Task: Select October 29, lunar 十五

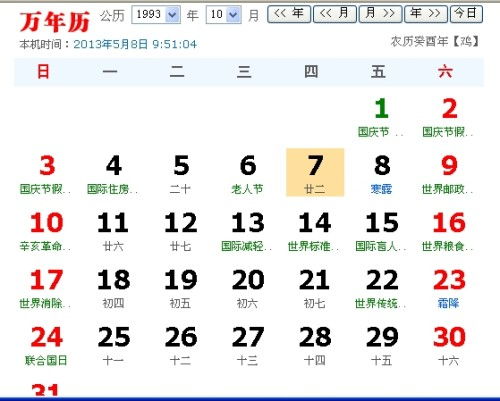Action: pos(382,346)
